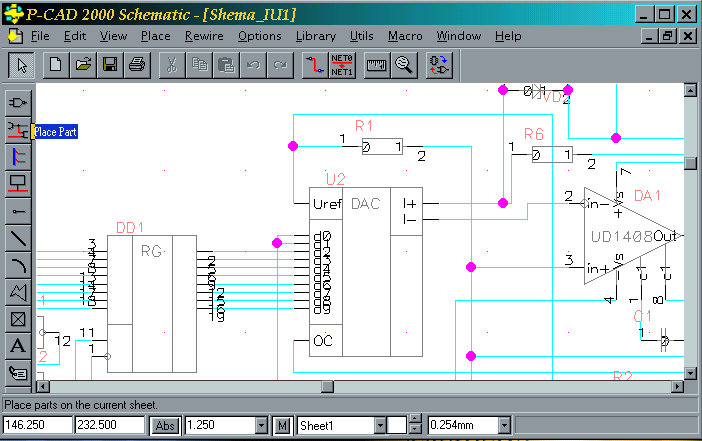Click the X coordinate field 146.250
The width and height of the screenshot is (702, 441).
(x=38, y=425)
